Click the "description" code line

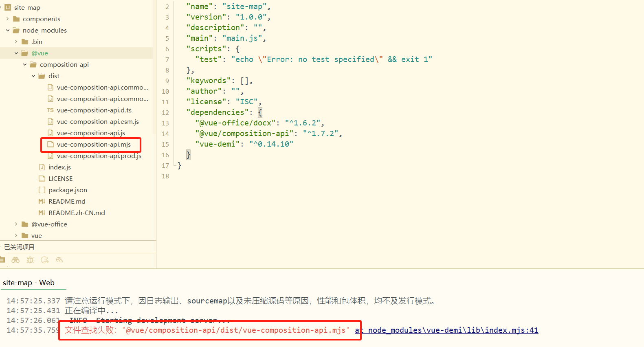(226, 28)
